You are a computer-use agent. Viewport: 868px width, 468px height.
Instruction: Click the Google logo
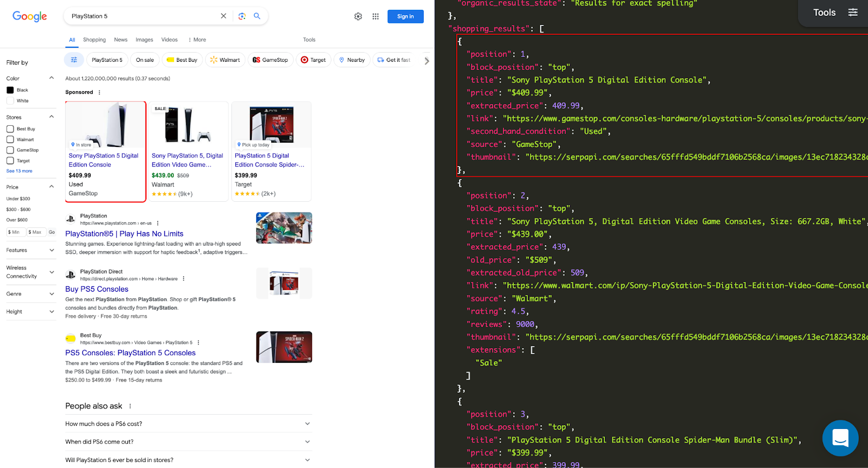coord(30,16)
